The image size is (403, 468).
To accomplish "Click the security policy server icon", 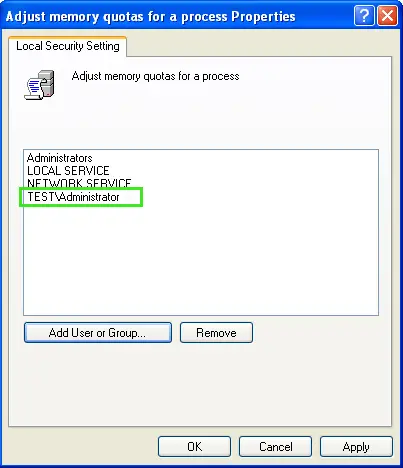I will pyautogui.click(x=39, y=85).
